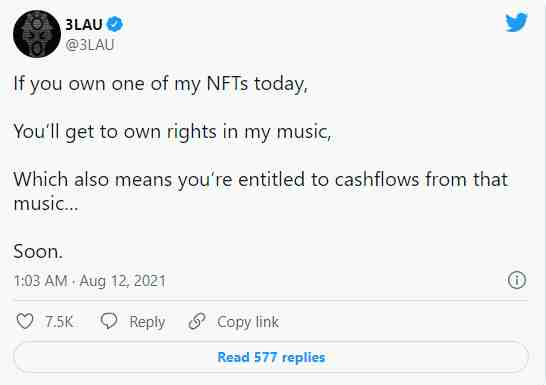Open 3LAU's profile picture avatar
546x385 pixels.
point(37,34)
